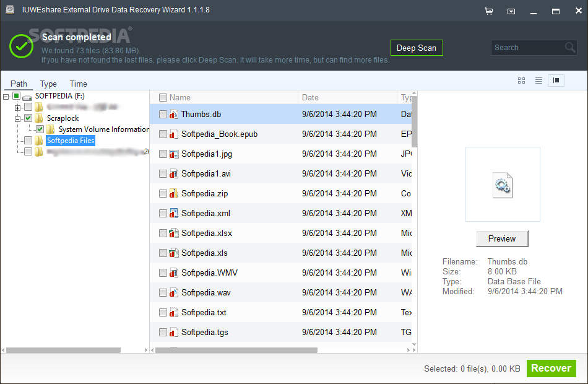
Task: Select the Softpedia.WMV file row
Action: click(281, 273)
